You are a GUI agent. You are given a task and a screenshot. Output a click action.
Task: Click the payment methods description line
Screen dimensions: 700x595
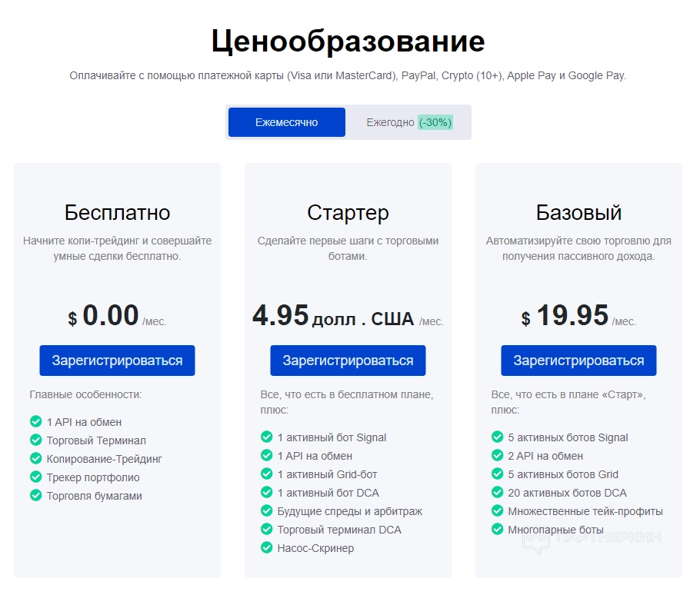348,76
